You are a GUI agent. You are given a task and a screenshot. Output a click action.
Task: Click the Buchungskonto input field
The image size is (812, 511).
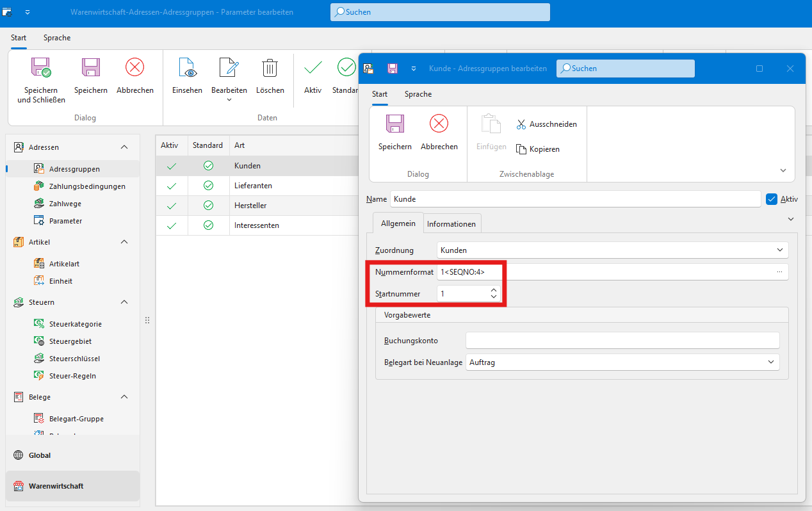point(622,341)
